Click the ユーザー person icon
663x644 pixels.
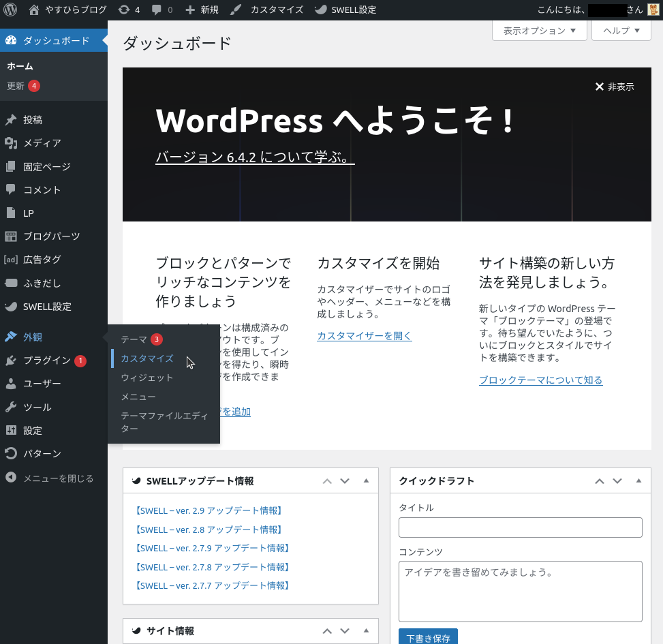tap(11, 384)
